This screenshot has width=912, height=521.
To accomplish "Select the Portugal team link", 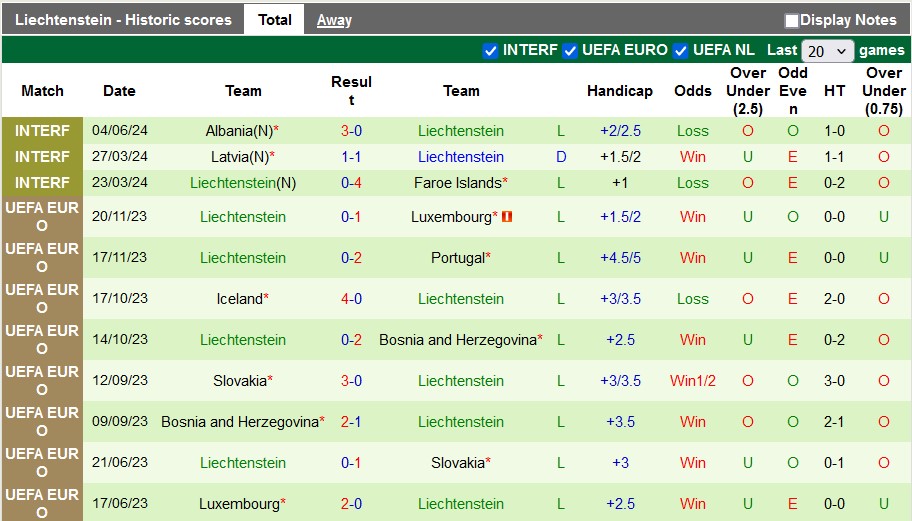I will point(457,258).
